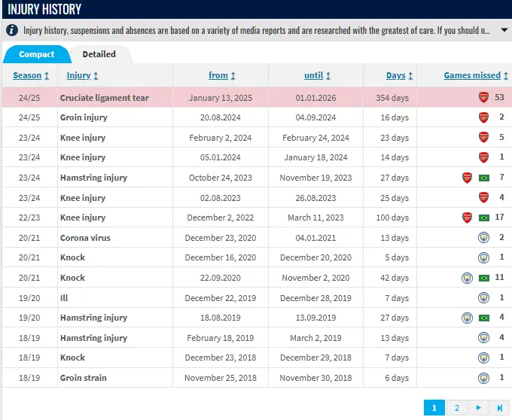The height and width of the screenshot is (420, 512).
Task: Expand the injury history info notice arrow
Action: click(504, 31)
